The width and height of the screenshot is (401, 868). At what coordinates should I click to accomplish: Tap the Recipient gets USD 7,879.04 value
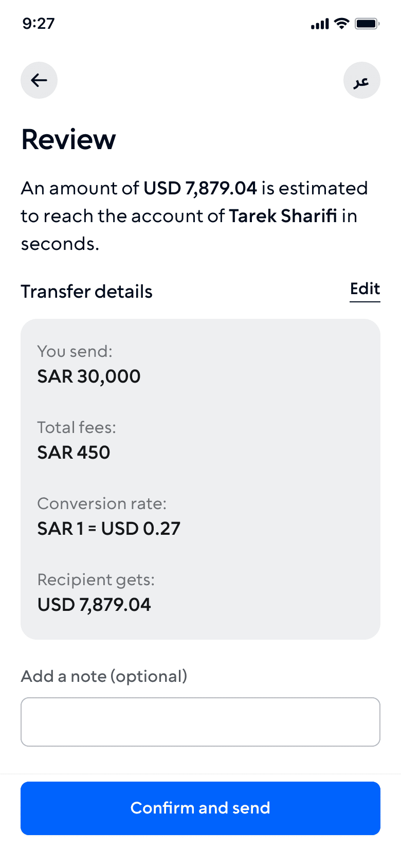(94, 605)
